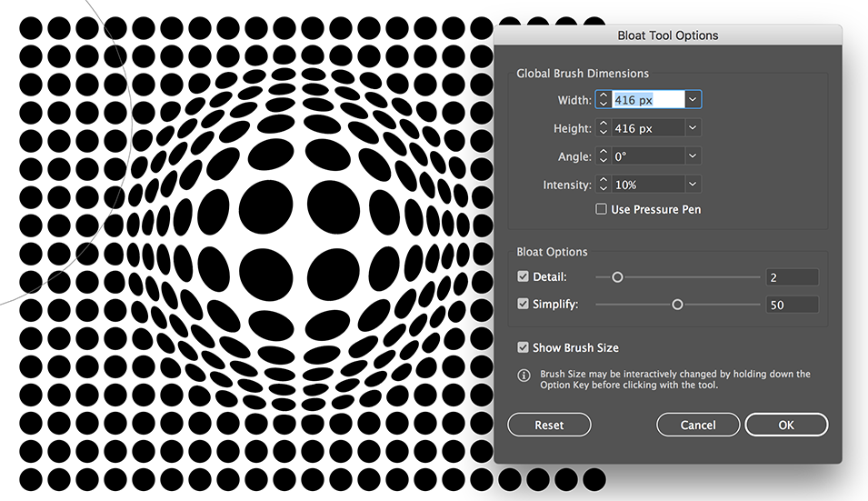Uncheck the Simplify checkbox

523,304
